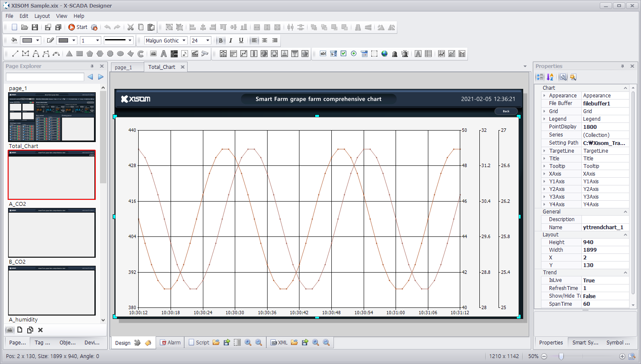Open the line style dropdown
This screenshot has width=641, height=364.
pos(130,40)
